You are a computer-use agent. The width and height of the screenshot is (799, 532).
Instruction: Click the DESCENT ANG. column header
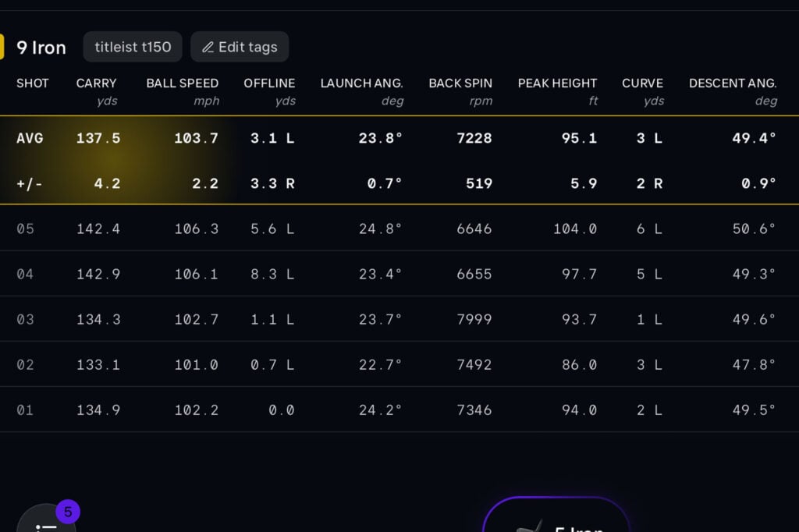(733, 83)
